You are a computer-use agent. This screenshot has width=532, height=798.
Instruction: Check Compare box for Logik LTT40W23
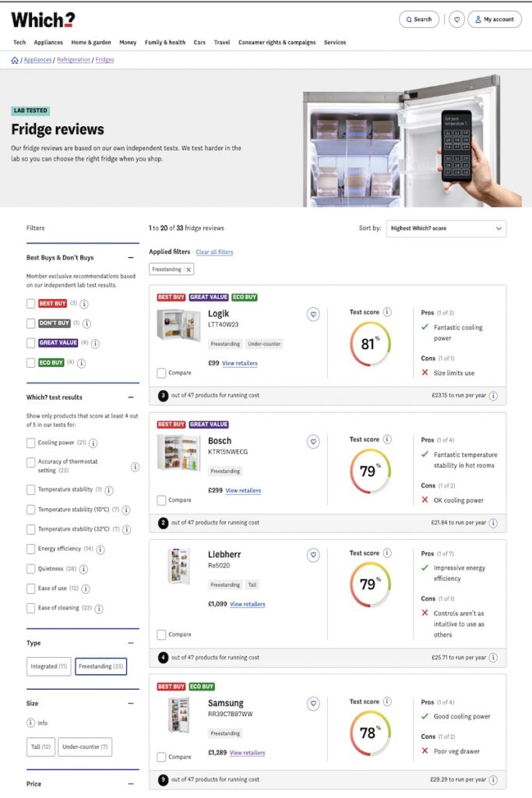pos(161,373)
